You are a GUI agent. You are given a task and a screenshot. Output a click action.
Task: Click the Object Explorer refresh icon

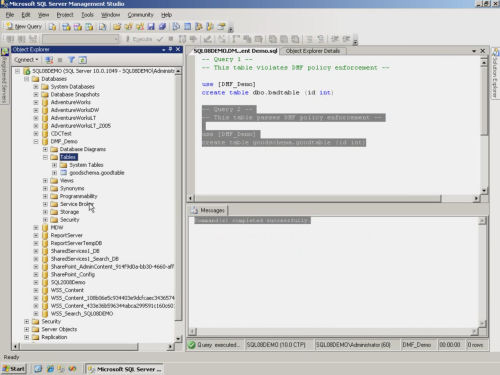coord(83,60)
